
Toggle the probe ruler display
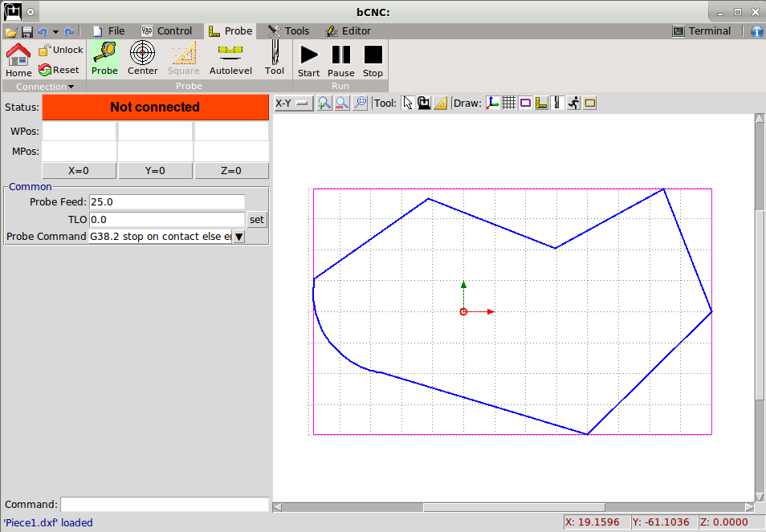(x=541, y=103)
